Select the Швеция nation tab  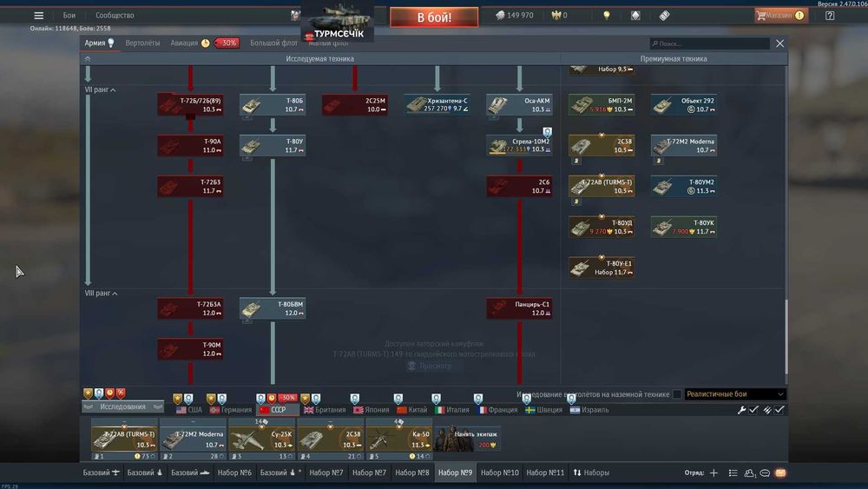[x=543, y=410]
